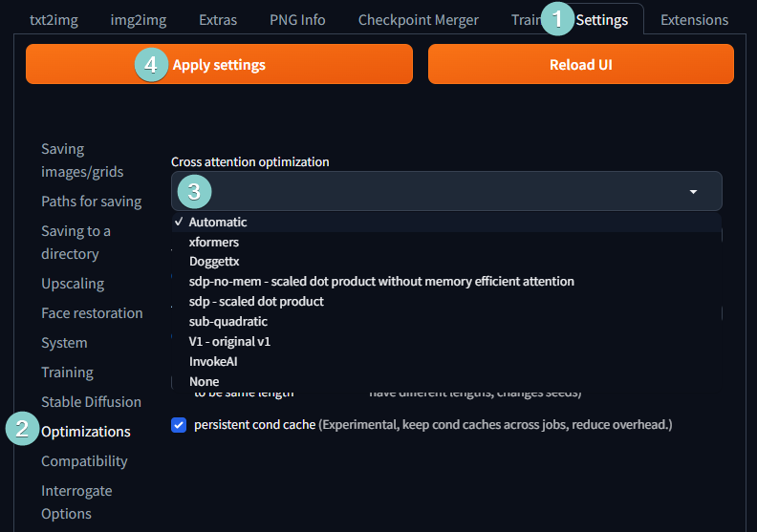Open the Checkpoint Merger tab

coord(418,19)
